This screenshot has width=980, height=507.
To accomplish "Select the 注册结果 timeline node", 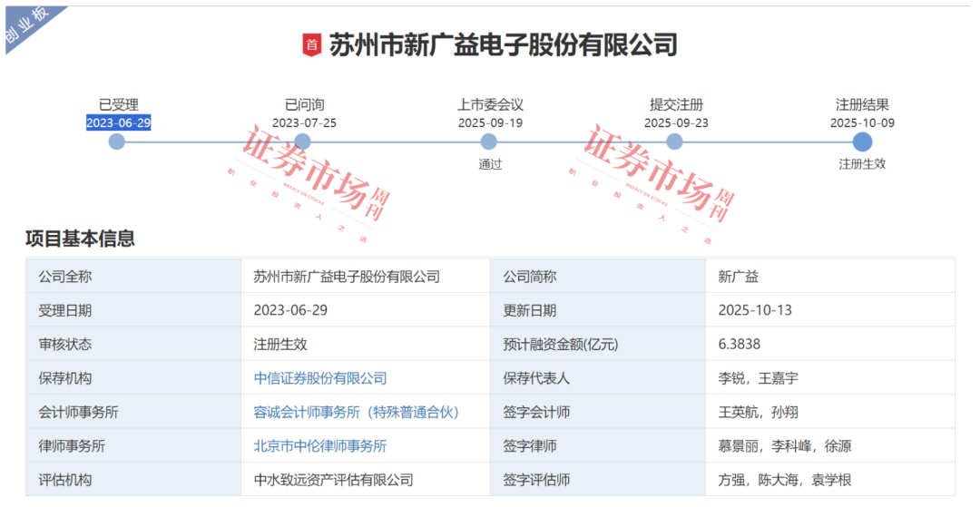I will click(x=862, y=141).
